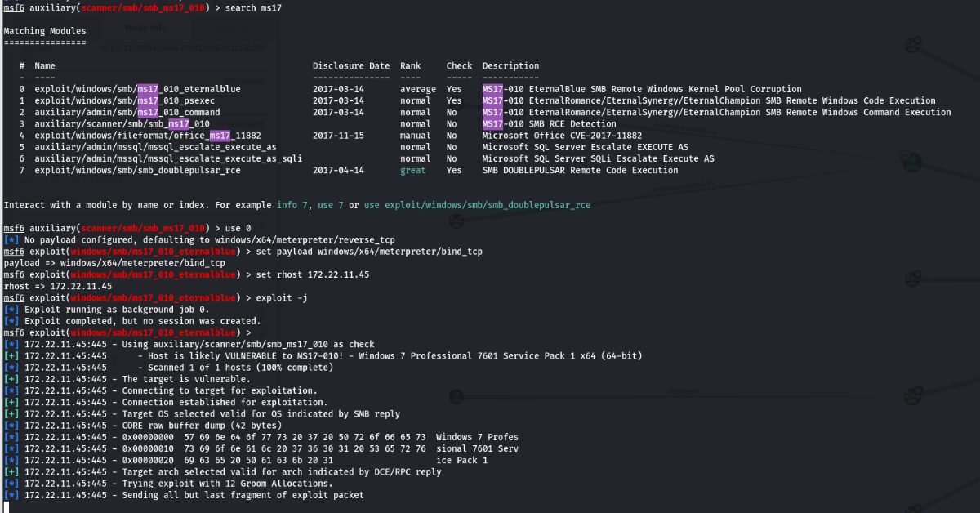Click 'Target arch selected valid for arch' line
This screenshot has width=980, height=513.
click(222, 472)
